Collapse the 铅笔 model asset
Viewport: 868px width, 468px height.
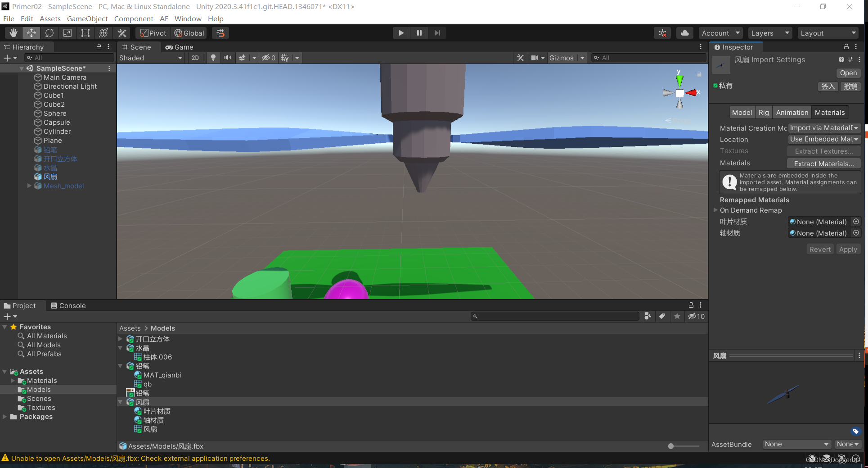click(121, 366)
